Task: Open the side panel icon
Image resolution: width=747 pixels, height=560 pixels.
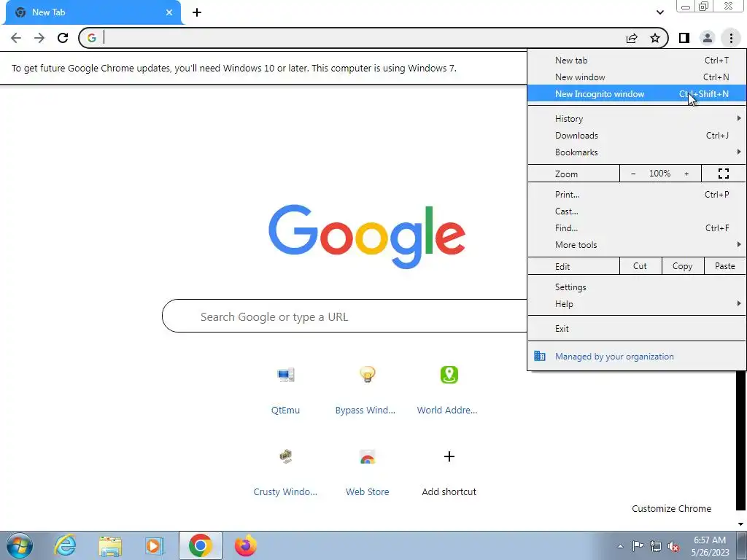Action: [x=684, y=38]
